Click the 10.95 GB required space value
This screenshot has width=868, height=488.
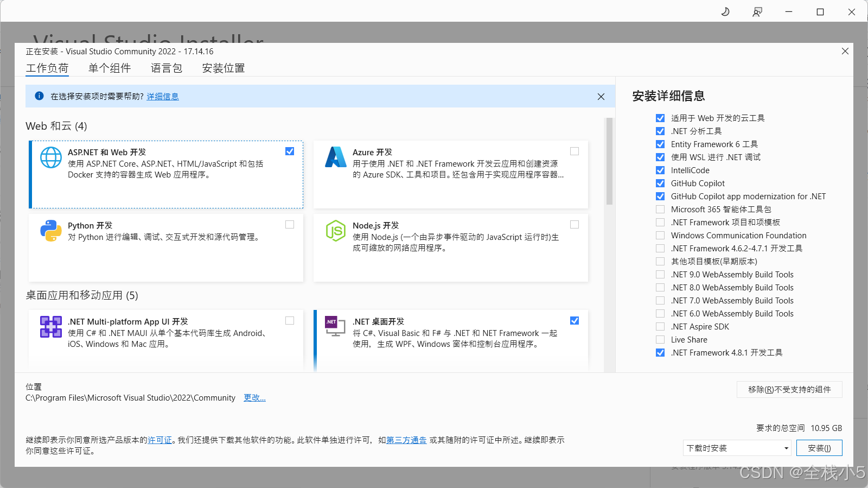pos(826,428)
